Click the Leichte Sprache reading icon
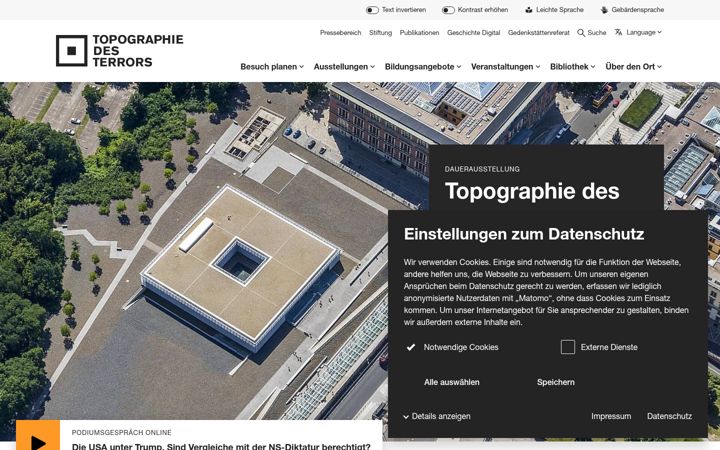Viewport: 720px width, 450px height. click(529, 10)
